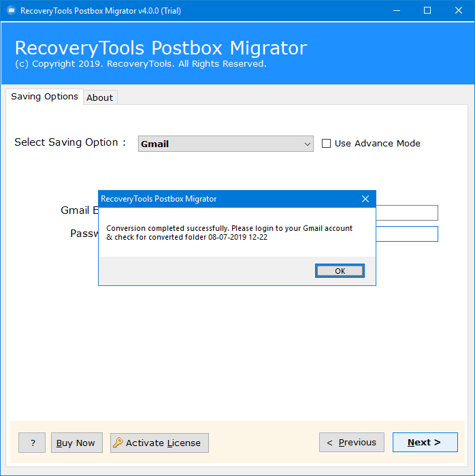
Task: Click OK in the conversion completed dialog
Action: (340, 270)
